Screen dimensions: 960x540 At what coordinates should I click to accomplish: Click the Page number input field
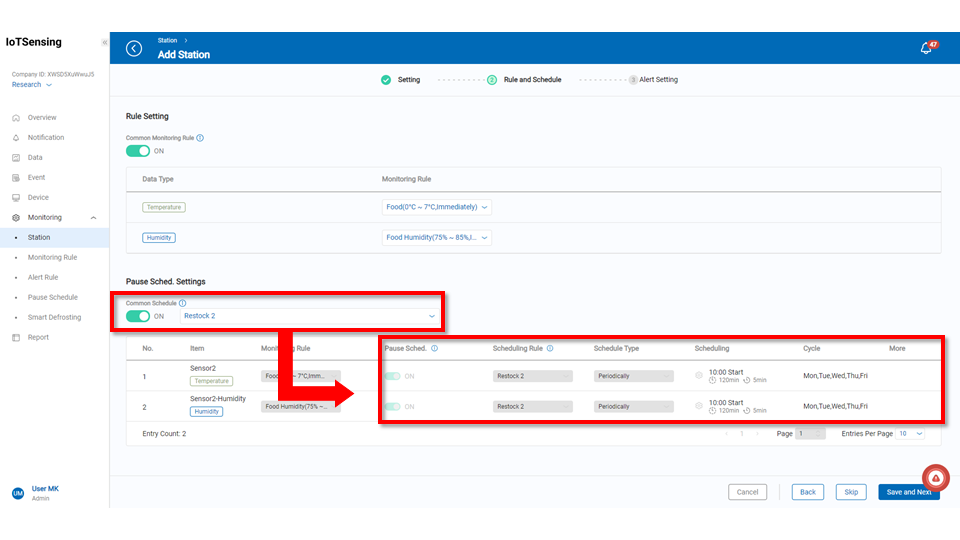click(x=810, y=434)
